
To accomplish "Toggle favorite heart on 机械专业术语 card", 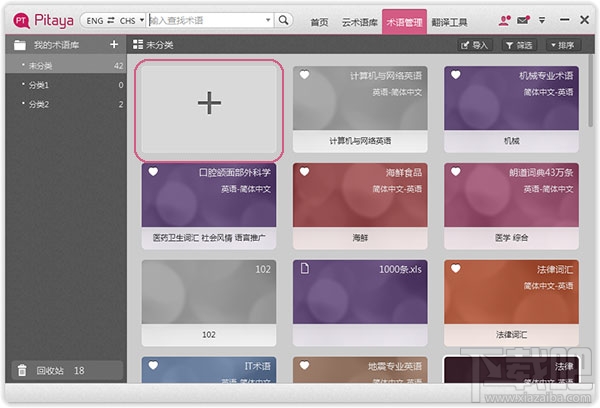I will click(454, 76).
